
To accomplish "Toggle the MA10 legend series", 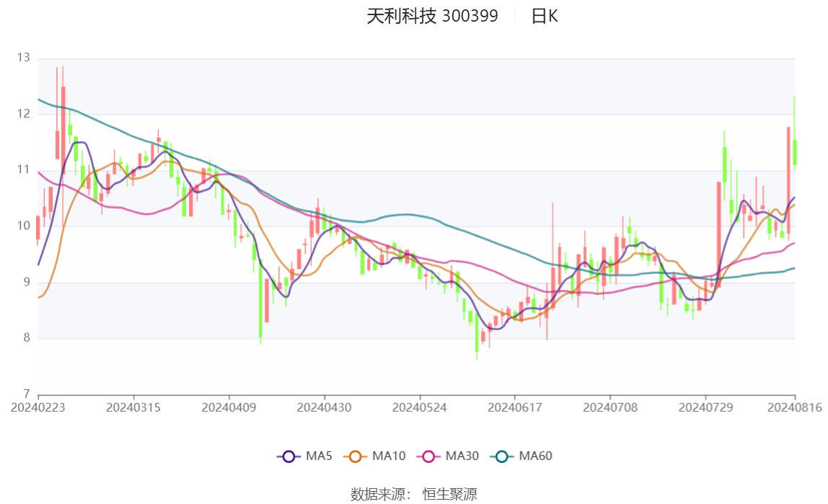I will pyautogui.click(x=374, y=456).
